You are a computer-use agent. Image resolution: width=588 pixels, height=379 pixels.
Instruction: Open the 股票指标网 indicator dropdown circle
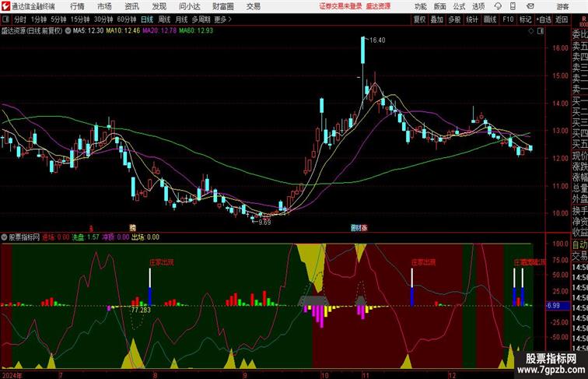tap(4, 237)
